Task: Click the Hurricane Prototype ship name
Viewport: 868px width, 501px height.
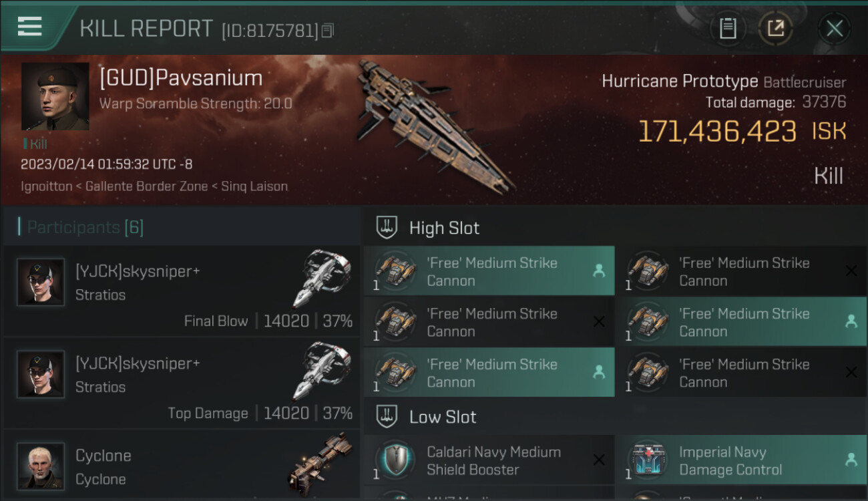Action: [679, 81]
